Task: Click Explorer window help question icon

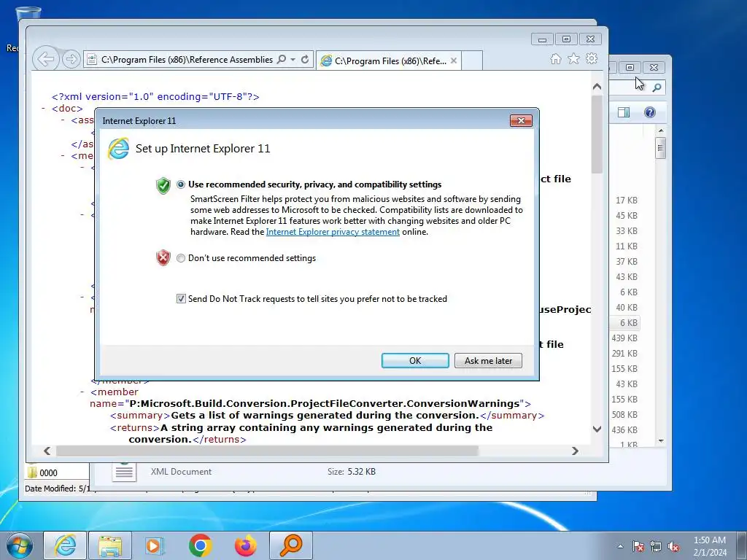Action: [x=650, y=112]
